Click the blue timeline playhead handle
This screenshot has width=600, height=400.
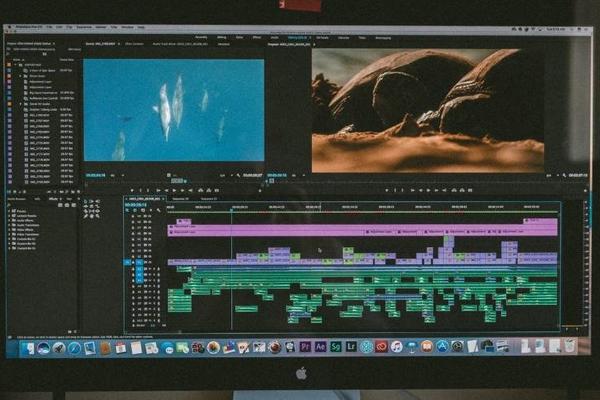tap(232, 210)
